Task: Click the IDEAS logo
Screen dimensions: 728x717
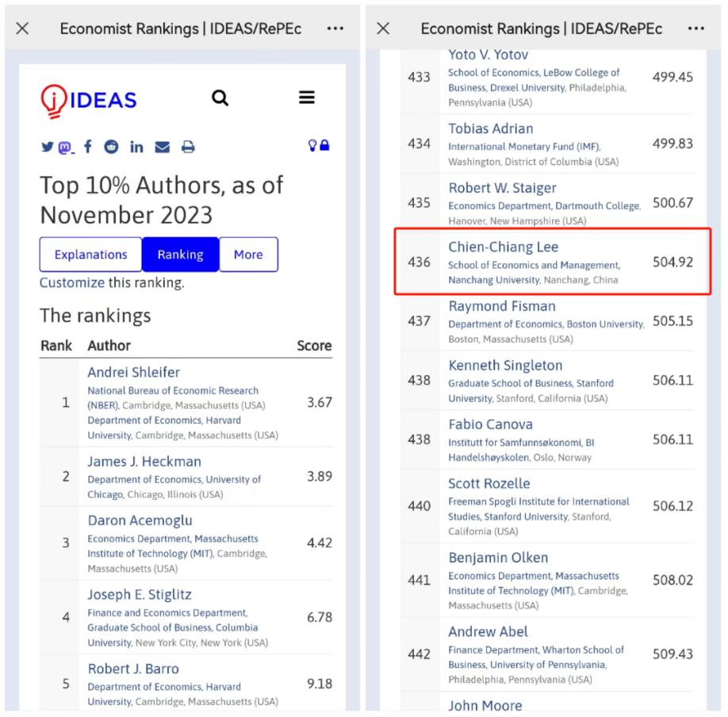Action: (89, 100)
